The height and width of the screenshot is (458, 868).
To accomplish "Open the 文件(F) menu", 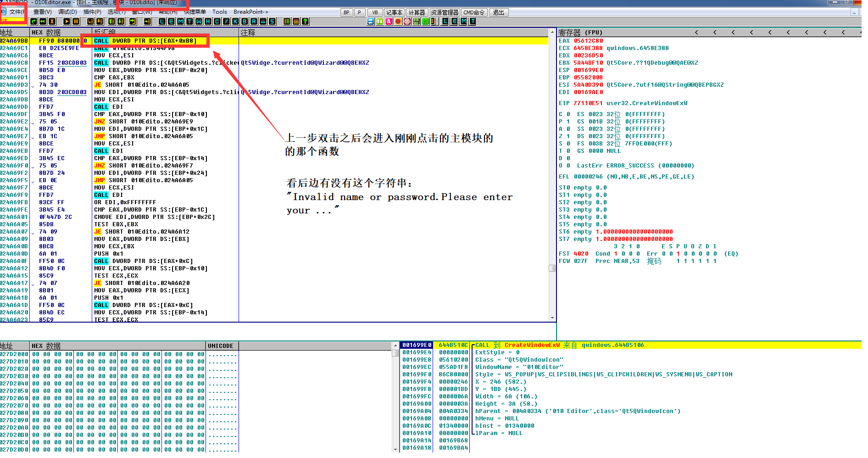I will 17,12.
